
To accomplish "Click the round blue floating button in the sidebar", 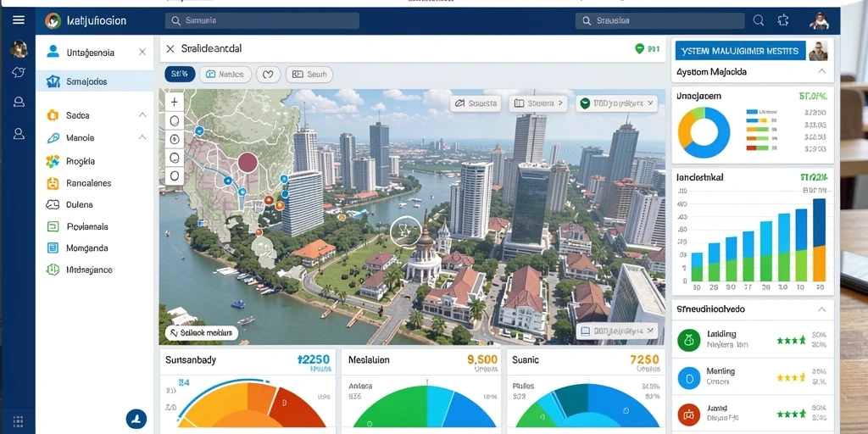I will (x=136, y=419).
